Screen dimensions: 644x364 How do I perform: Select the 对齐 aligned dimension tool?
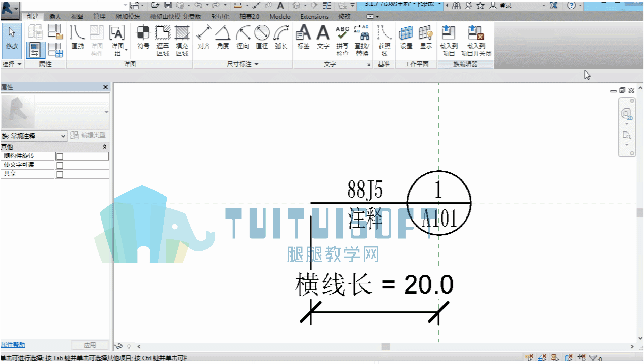point(204,38)
